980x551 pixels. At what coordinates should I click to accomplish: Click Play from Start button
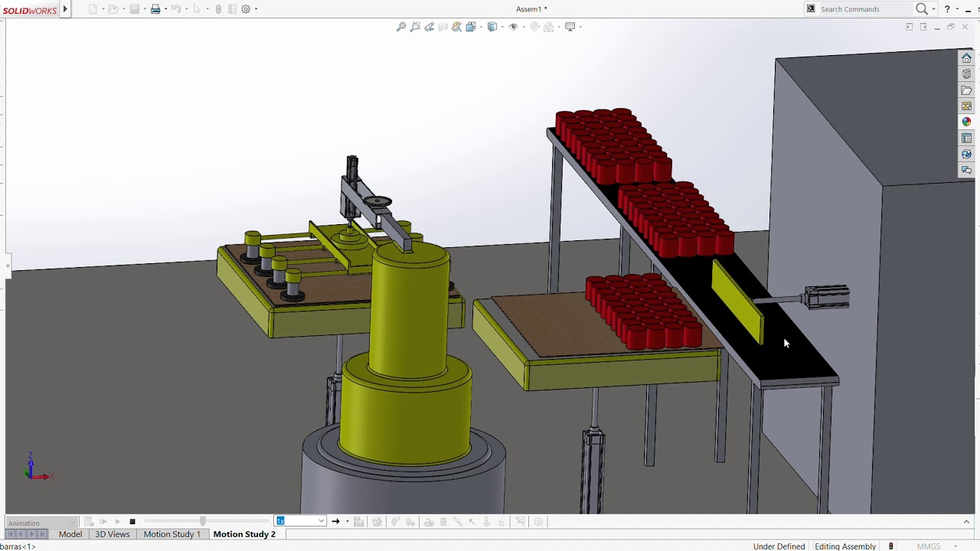point(103,522)
